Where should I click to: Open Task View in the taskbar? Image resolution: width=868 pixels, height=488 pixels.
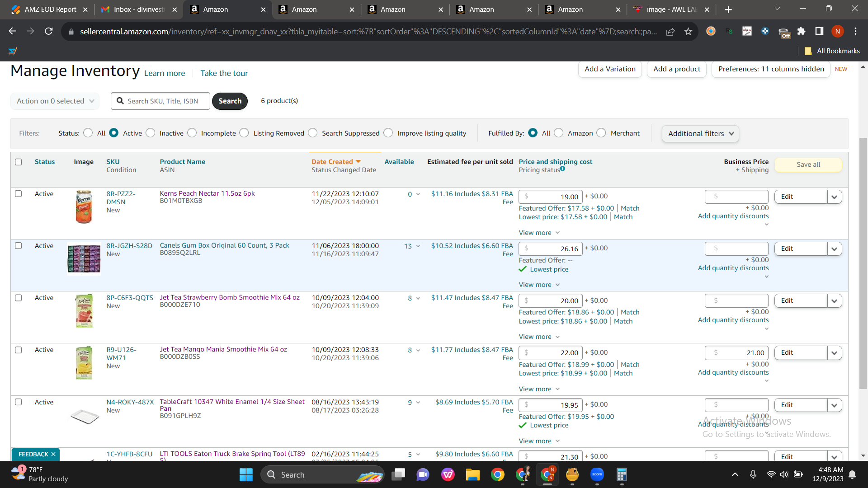(x=398, y=475)
